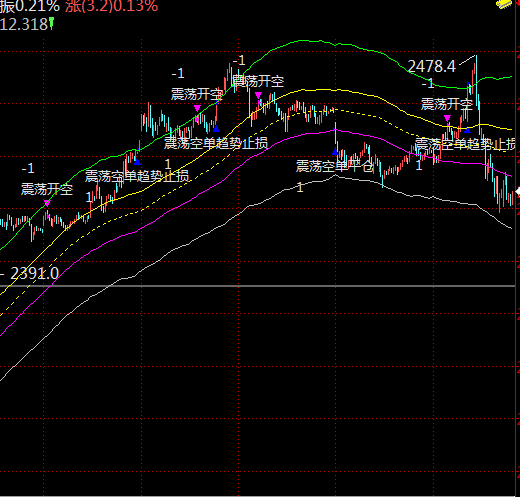This screenshot has width=520, height=497.
Task: Click the 震荡开空 label below 2478.4
Action: (447, 104)
